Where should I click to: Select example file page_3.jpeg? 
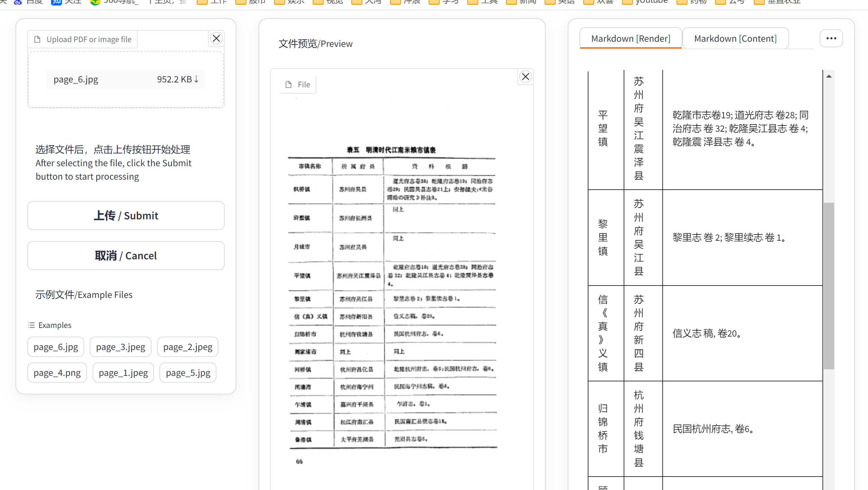(x=120, y=347)
